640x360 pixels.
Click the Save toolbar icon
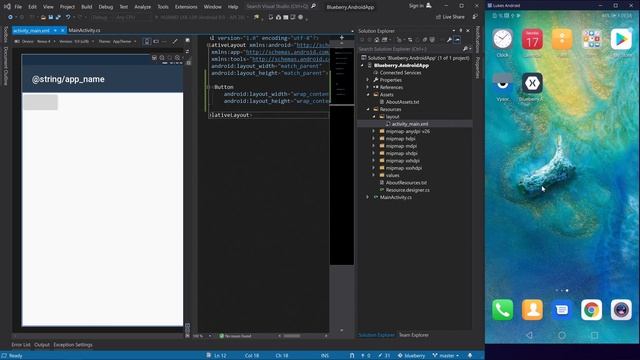51,17
